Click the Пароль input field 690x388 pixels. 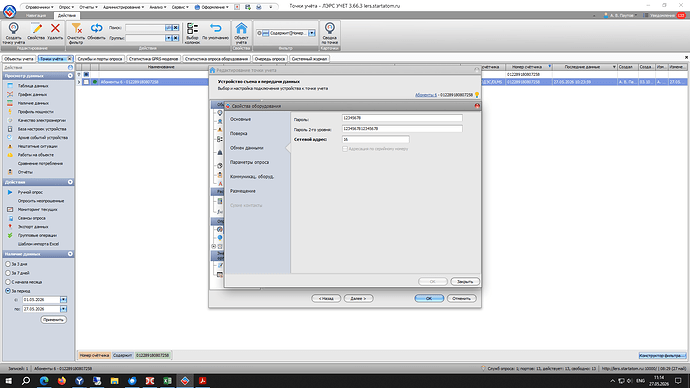pyautogui.click(x=402, y=118)
